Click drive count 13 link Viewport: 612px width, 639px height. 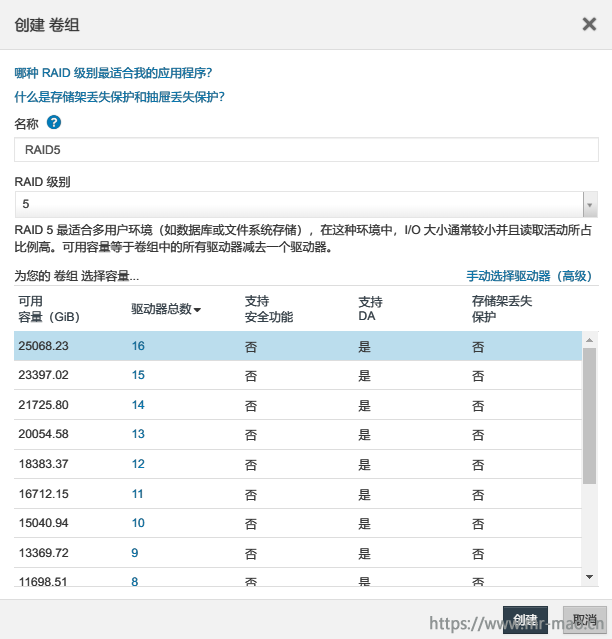coord(138,434)
